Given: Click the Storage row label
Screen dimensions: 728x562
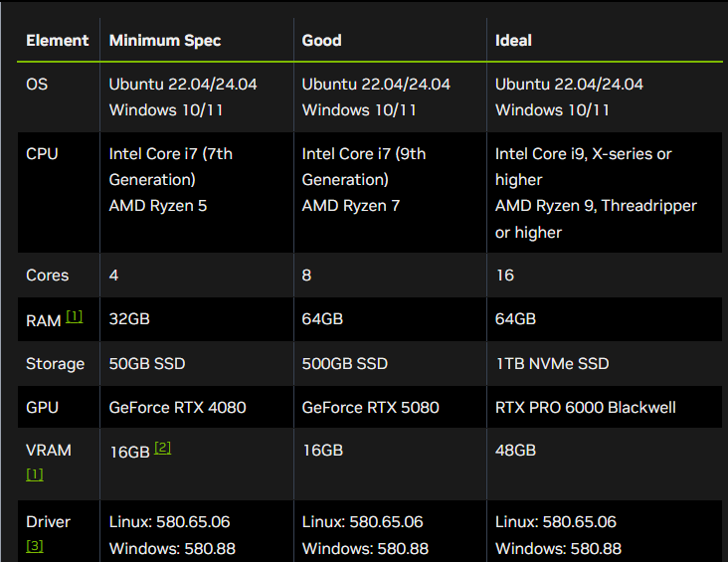Looking at the screenshot, I should coord(55,363).
